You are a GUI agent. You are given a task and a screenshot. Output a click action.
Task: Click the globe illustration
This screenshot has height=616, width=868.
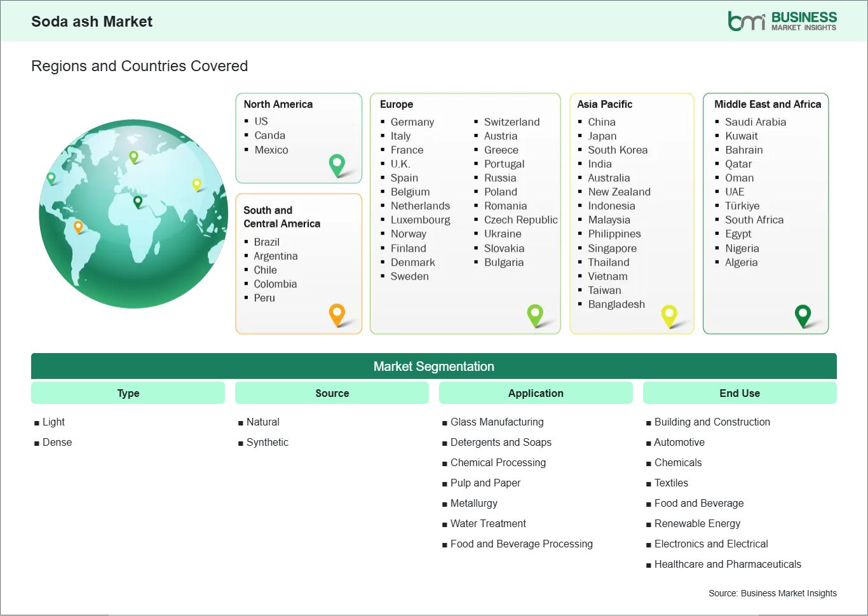pos(133,214)
